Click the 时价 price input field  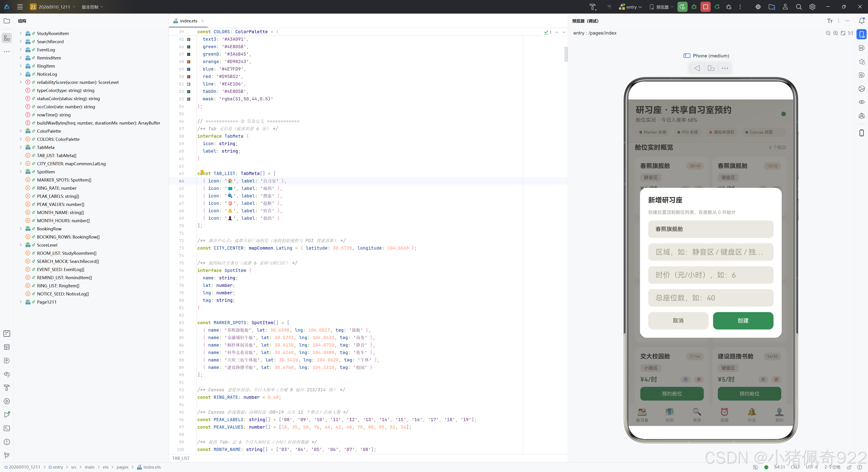pyautogui.click(x=711, y=275)
